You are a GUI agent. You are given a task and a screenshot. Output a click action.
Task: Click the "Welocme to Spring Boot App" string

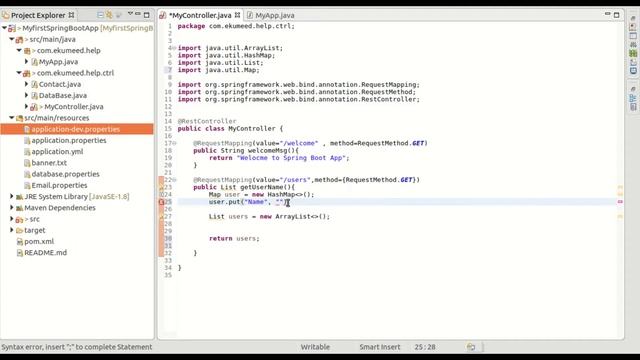[x=291, y=158]
